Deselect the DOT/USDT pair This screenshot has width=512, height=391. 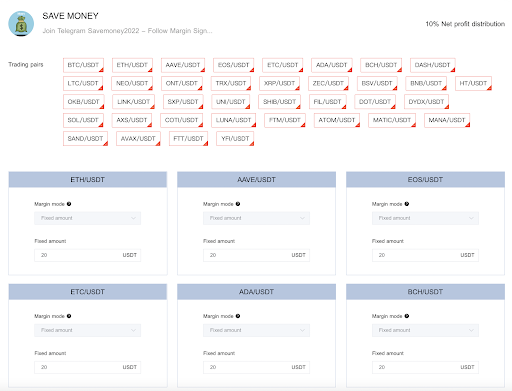(x=375, y=102)
